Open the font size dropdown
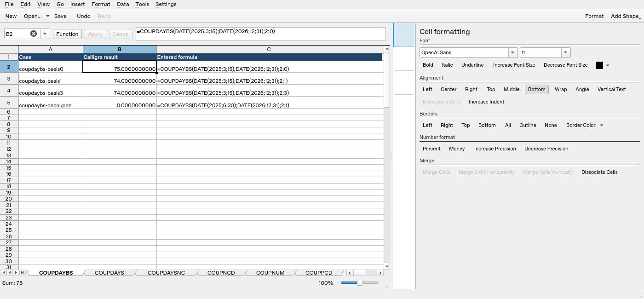Screen dimensions: 644x299 coord(566,52)
